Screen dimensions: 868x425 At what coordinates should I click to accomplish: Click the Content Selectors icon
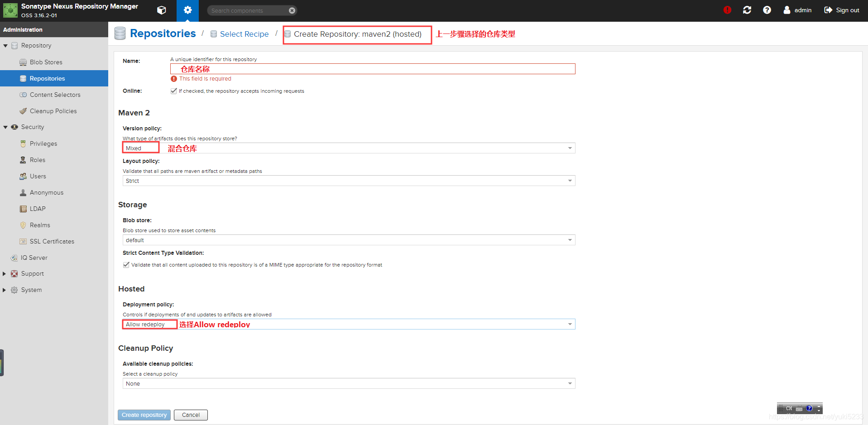click(23, 95)
